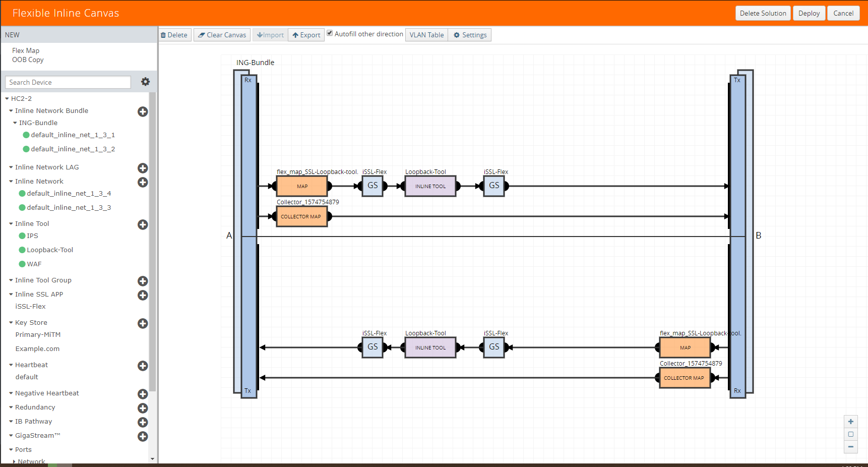Open the VLAN Table
The width and height of the screenshot is (868, 467).
pos(426,35)
